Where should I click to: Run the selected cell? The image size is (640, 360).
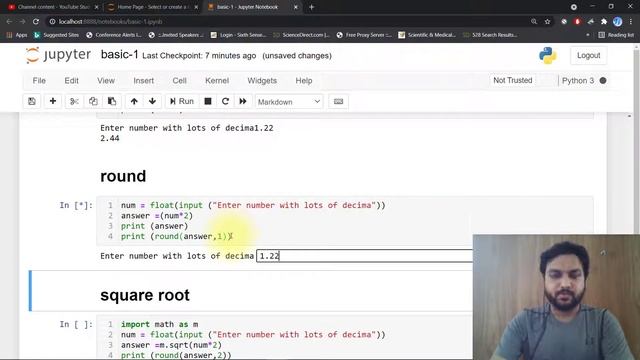[x=182, y=101]
